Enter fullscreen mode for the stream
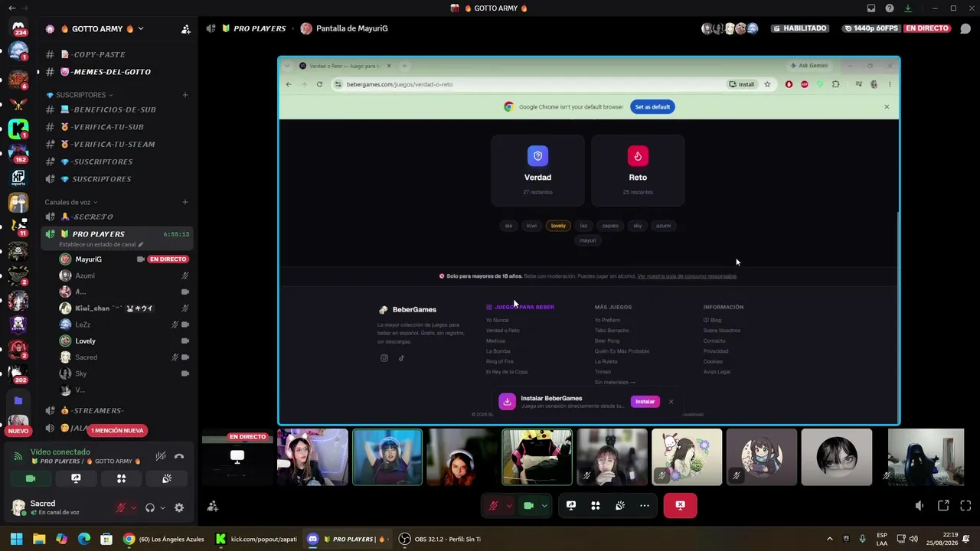 click(x=965, y=506)
